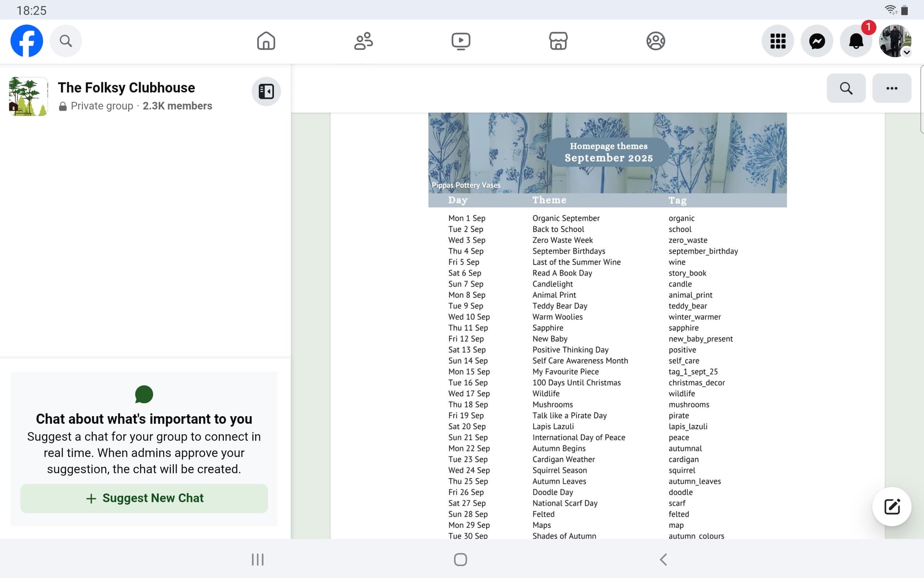Go to the Home feed tab
This screenshot has height=578, width=924.
coord(266,41)
